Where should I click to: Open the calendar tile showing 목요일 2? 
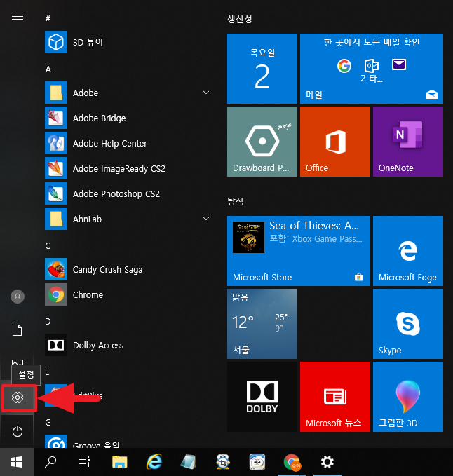tap(262, 69)
